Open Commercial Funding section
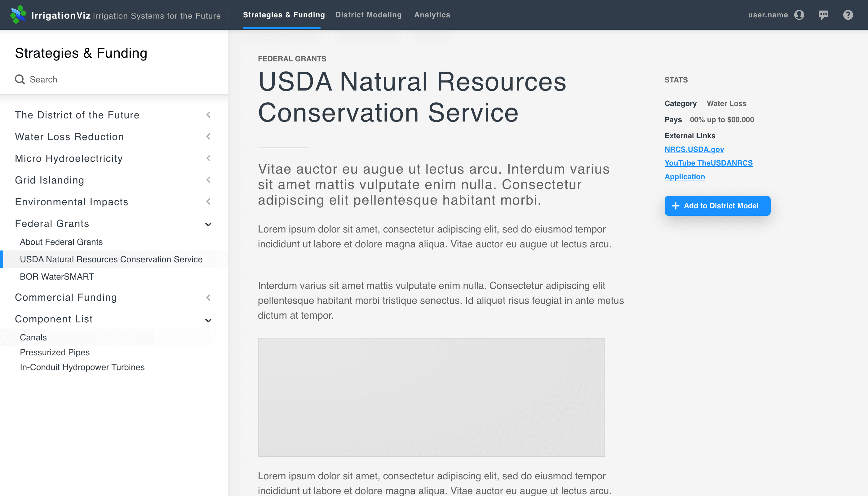The width and height of the screenshot is (868, 496). point(66,297)
